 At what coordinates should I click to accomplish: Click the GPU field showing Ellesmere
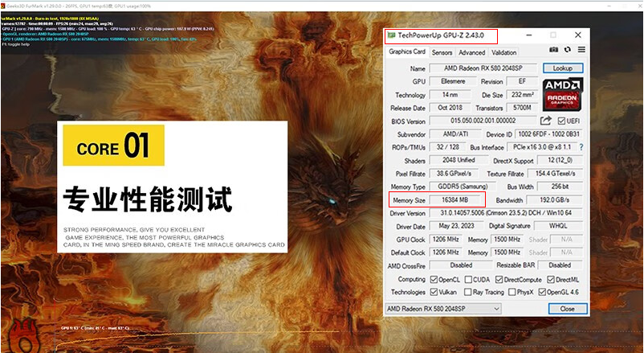453,81
